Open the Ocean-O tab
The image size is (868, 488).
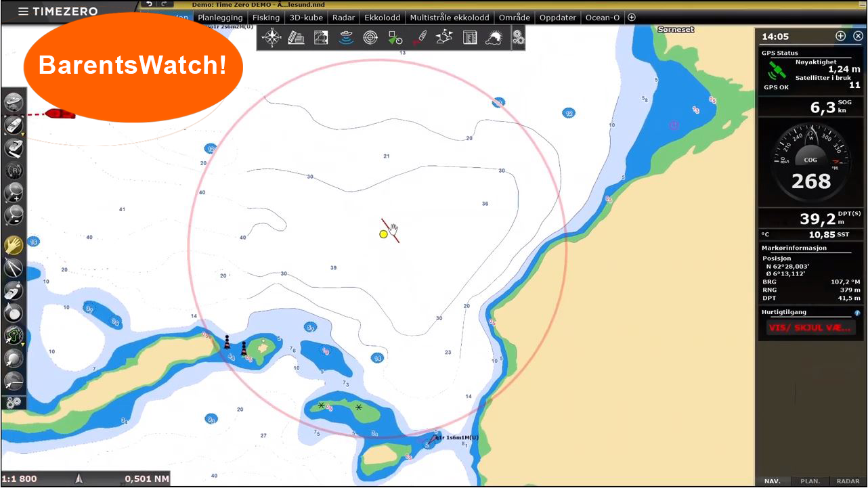(603, 18)
